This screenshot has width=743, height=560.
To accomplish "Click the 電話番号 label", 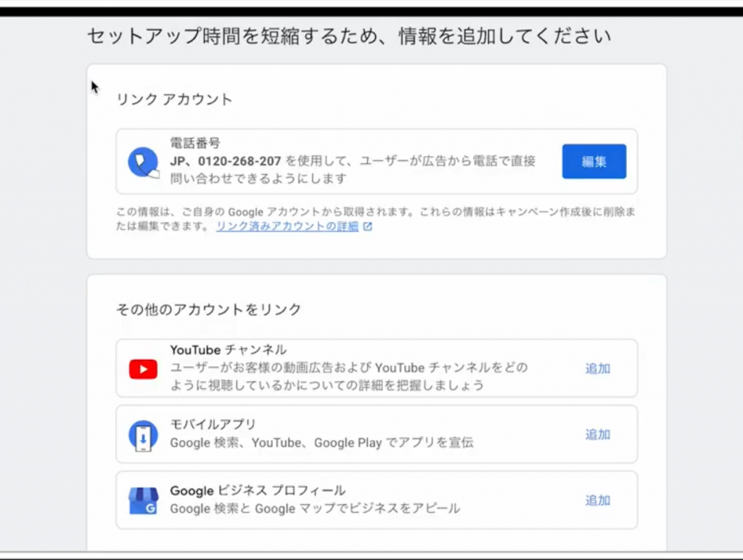I will click(195, 143).
